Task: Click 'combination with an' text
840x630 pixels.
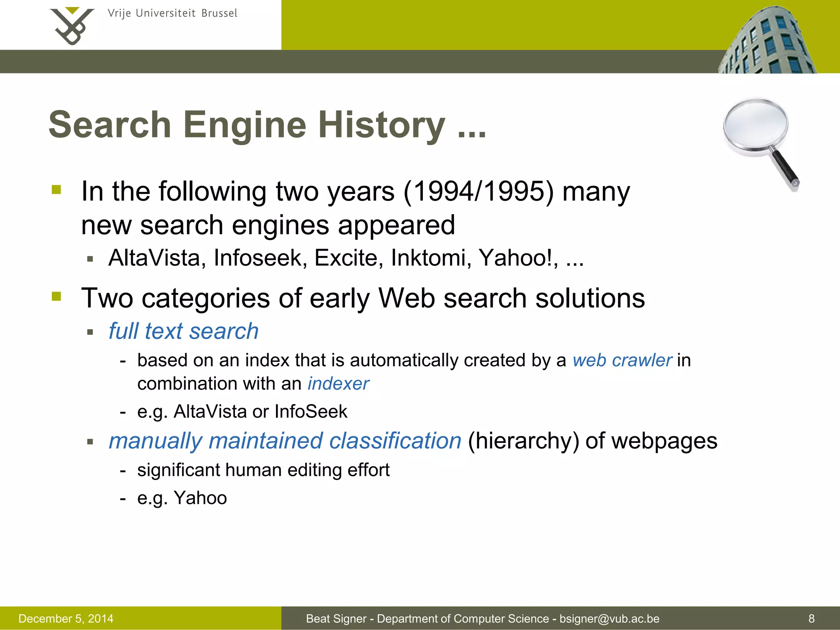Action: coord(219,383)
